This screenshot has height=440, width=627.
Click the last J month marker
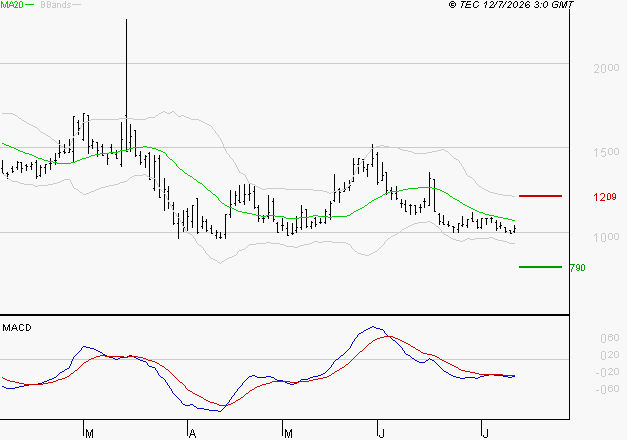coord(485,434)
